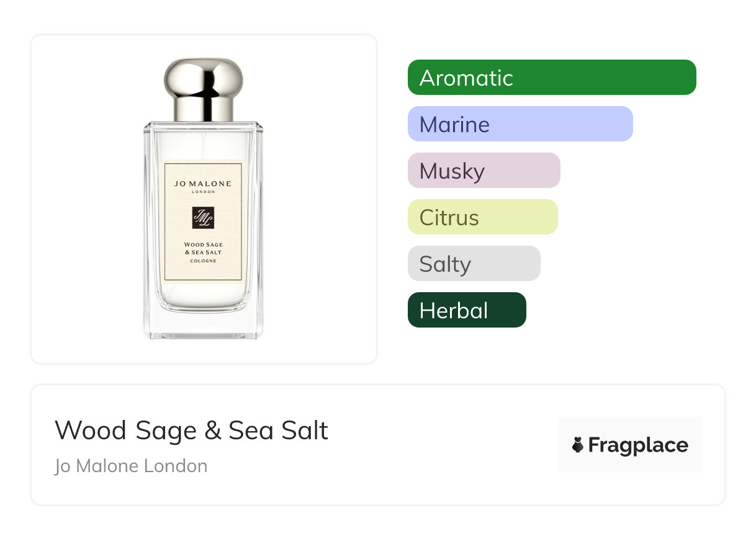Open the Wood Sage & Sea Salt title
This screenshot has height=536, width=756.
(x=191, y=430)
